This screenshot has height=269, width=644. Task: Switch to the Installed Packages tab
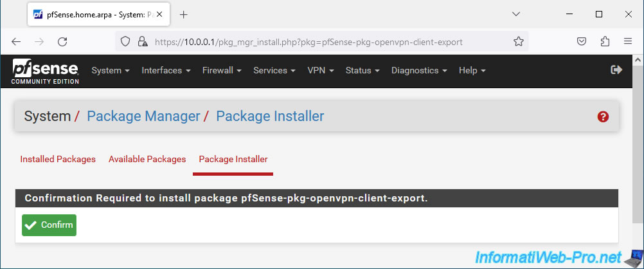tap(58, 159)
